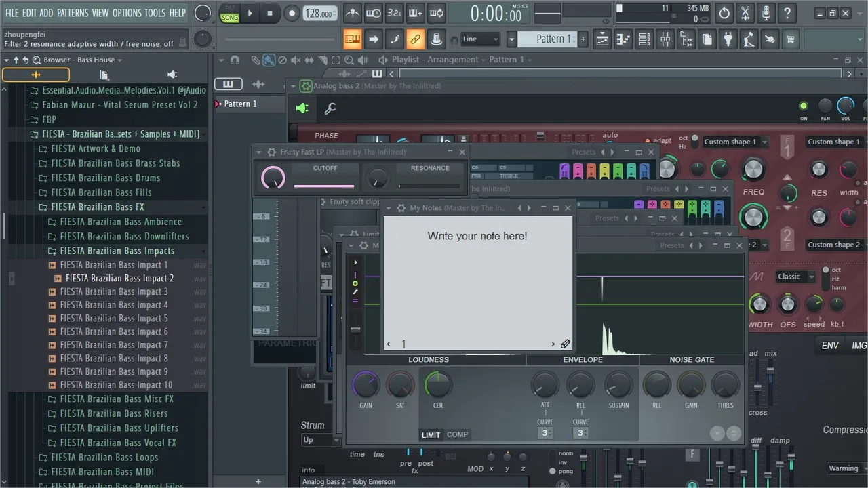Open the TOOLS menu
868x488 pixels.
[155, 13]
